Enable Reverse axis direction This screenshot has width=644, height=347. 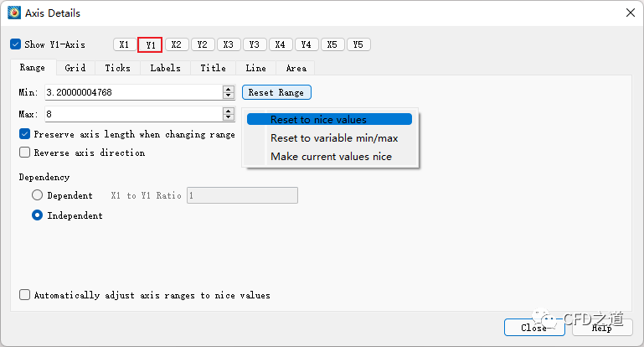(x=24, y=152)
